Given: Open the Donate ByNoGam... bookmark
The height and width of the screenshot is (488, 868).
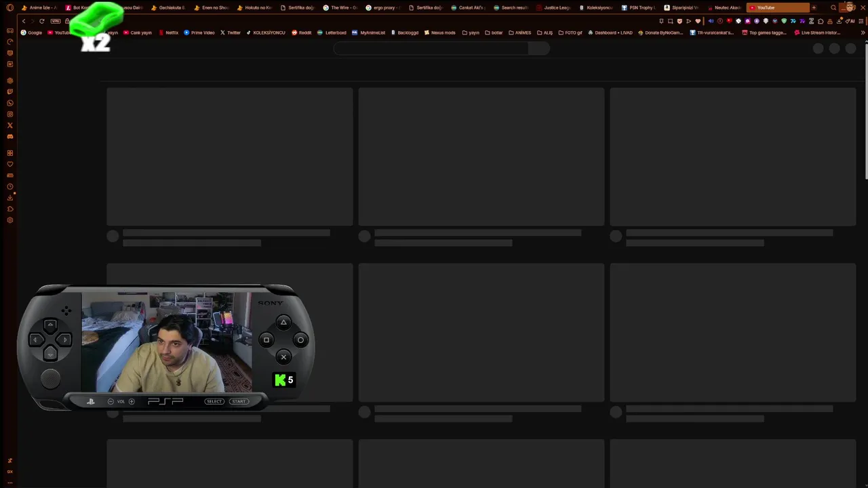Looking at the screenshot, I should (660, 33).
